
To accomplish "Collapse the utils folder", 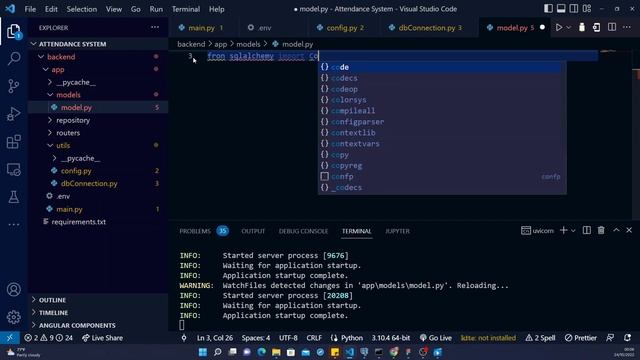I will pos(63,145).
